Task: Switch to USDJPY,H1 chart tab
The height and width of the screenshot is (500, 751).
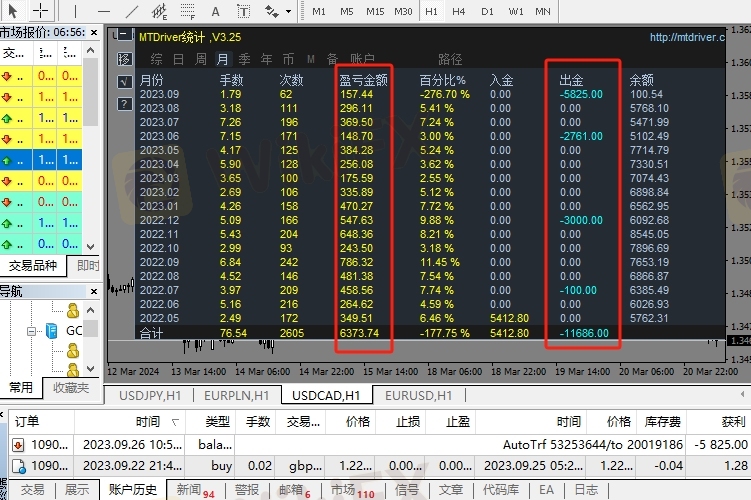Action: click(x=150, y=396)
